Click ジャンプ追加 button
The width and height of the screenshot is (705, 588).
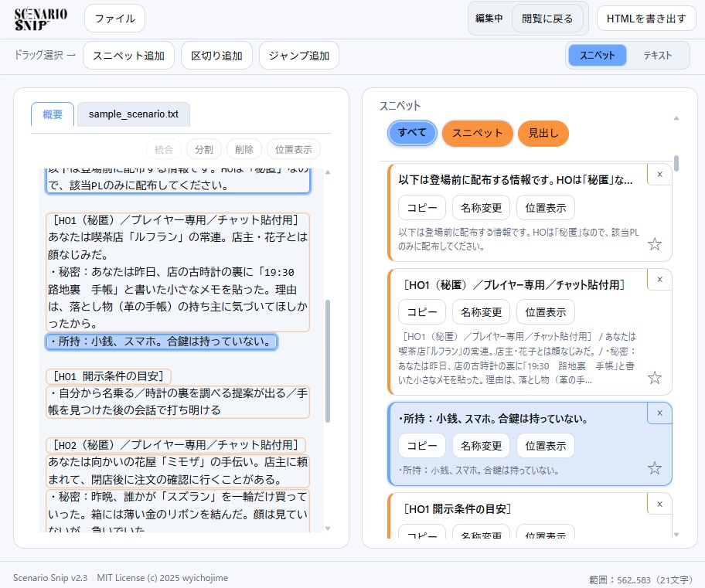point(299,56)
